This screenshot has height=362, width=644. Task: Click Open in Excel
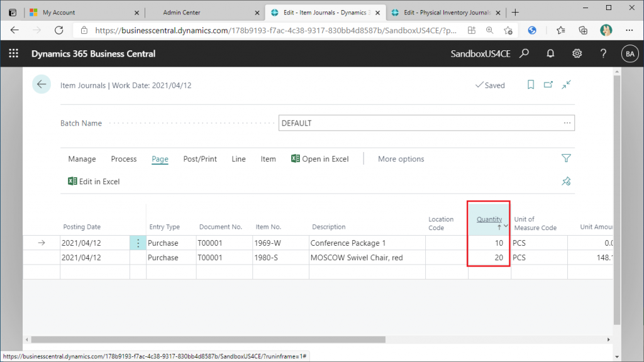[x=320, y=159]
